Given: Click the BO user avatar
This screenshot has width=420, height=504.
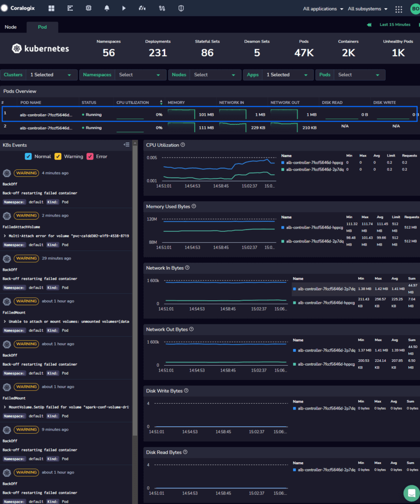Looking at the screenshot, I should (416, 9).
